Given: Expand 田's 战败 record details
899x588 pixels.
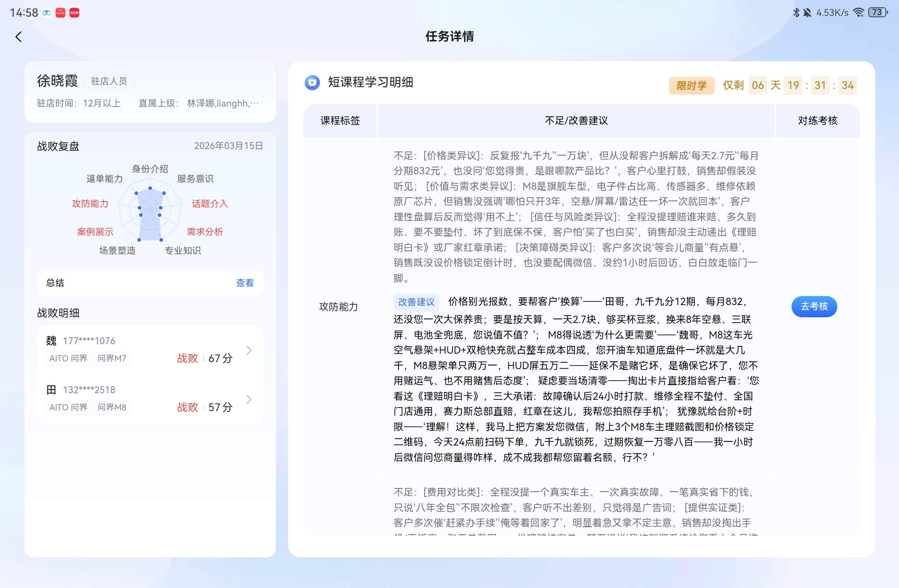Looking at the screenshot, I should [249, 399].
